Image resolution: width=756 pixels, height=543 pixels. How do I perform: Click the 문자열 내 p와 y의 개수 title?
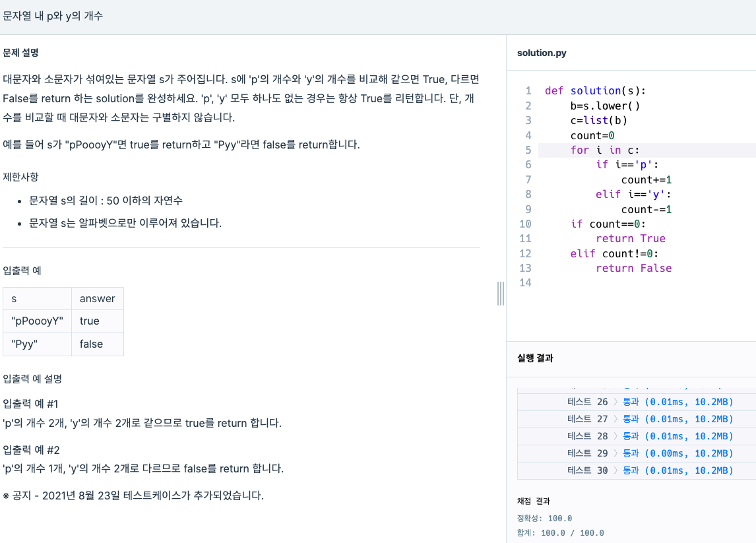pyautogui.click(x=53, y=16)
